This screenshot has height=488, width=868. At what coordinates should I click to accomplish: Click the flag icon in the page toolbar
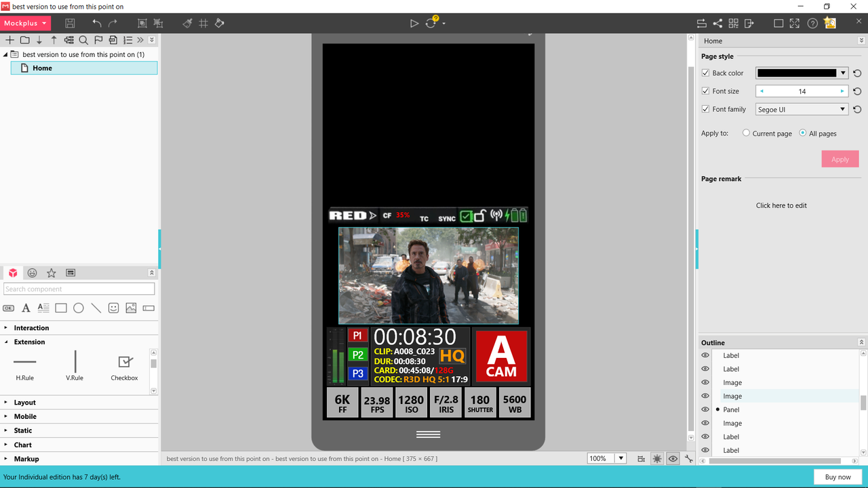pyautogui.click(x=98, y=40)
